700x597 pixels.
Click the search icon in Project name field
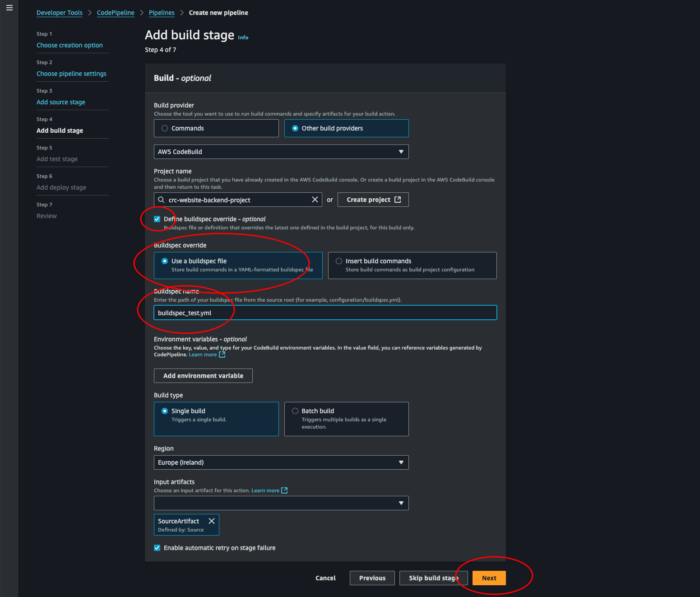click(161, 200)
